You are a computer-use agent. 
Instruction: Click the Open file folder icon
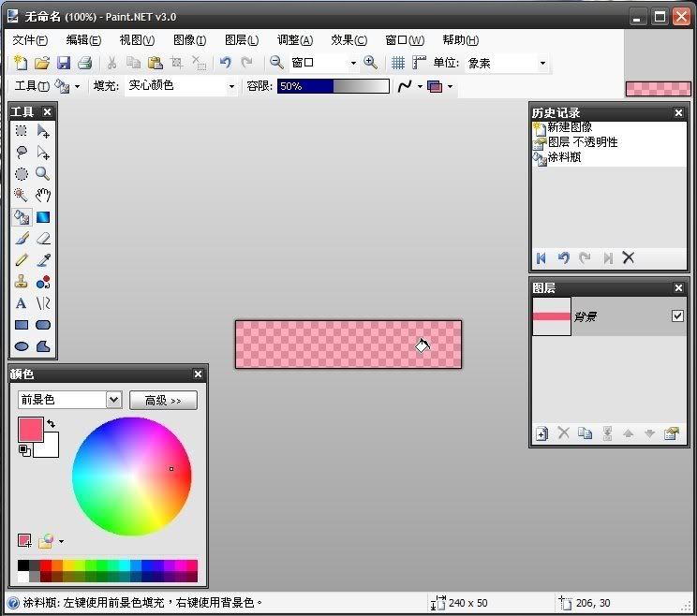pos(42,63)
